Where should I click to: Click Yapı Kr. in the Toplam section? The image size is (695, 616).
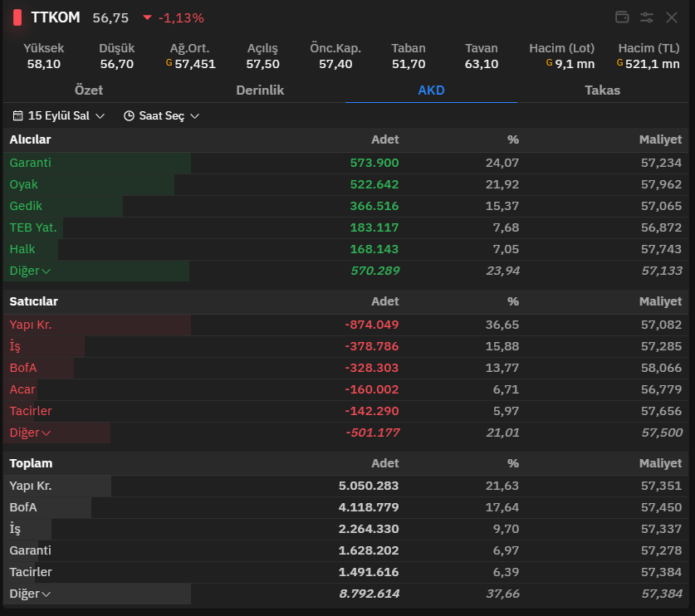pos(345,486)
